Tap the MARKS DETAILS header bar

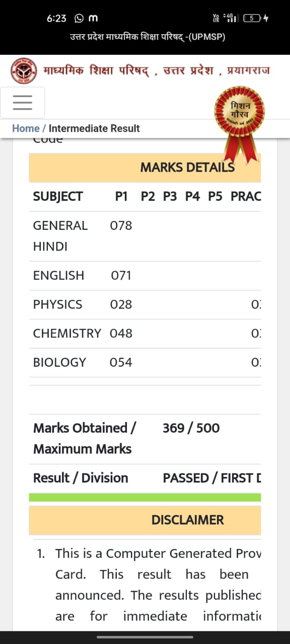pyautogui.click(x=145, y=168)
